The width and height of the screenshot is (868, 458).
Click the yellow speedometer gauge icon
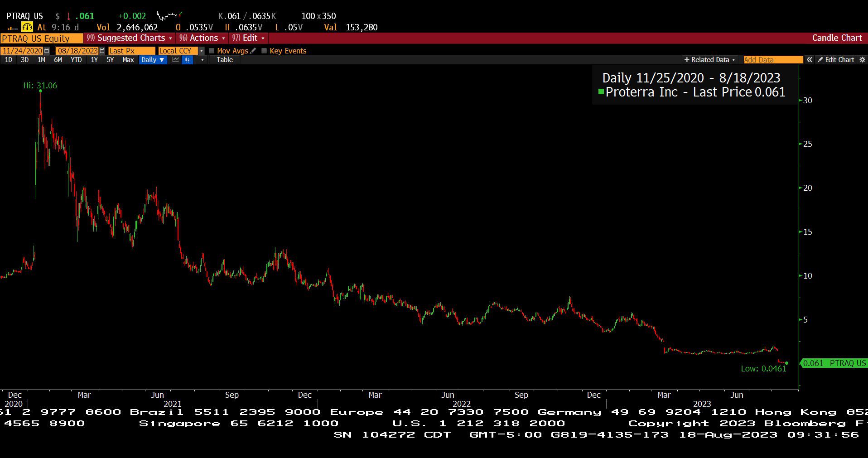click(x=27, y=27)
